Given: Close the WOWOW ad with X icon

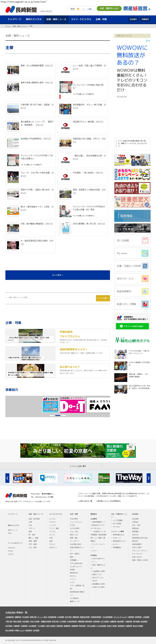Looking at the screenshot, I should pos(149,41).
